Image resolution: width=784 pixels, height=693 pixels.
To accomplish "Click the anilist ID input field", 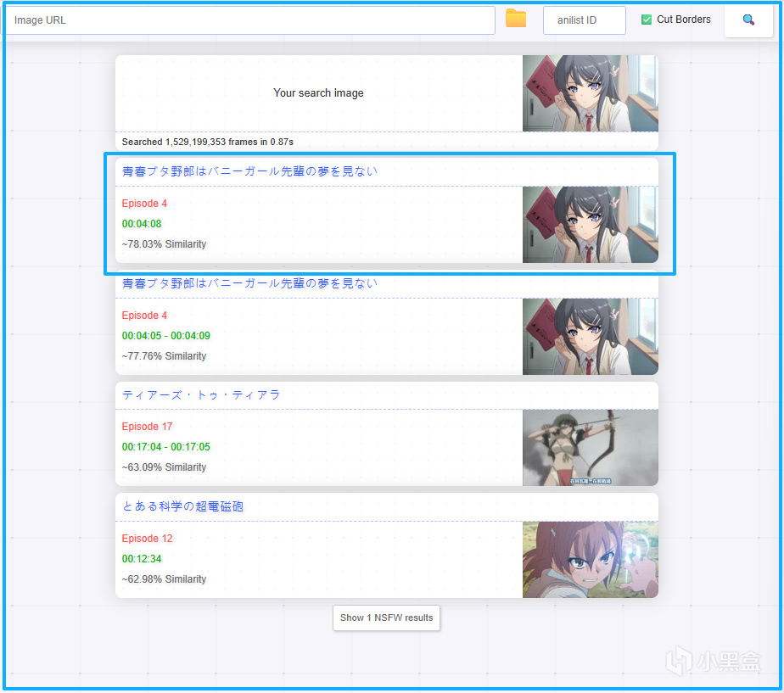I will pos(584,20).
